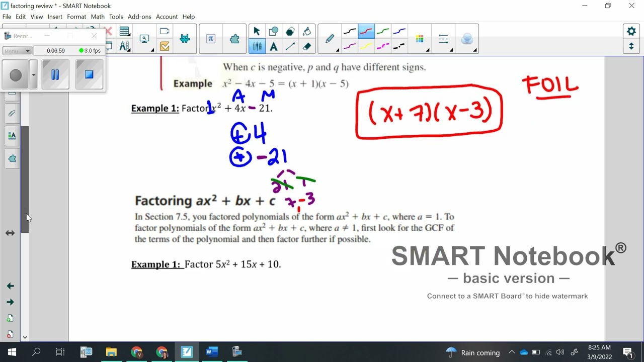Choose the red pen line style
The width and height of the screenshot is (644, 362).
pyautogui.click(x=366, y=31)
